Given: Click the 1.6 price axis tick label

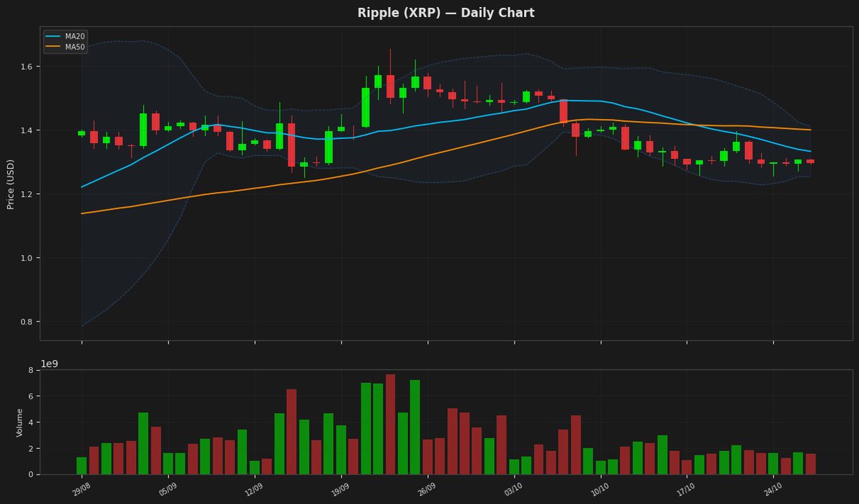Looking at the screenshot, I should click(26, 67).
